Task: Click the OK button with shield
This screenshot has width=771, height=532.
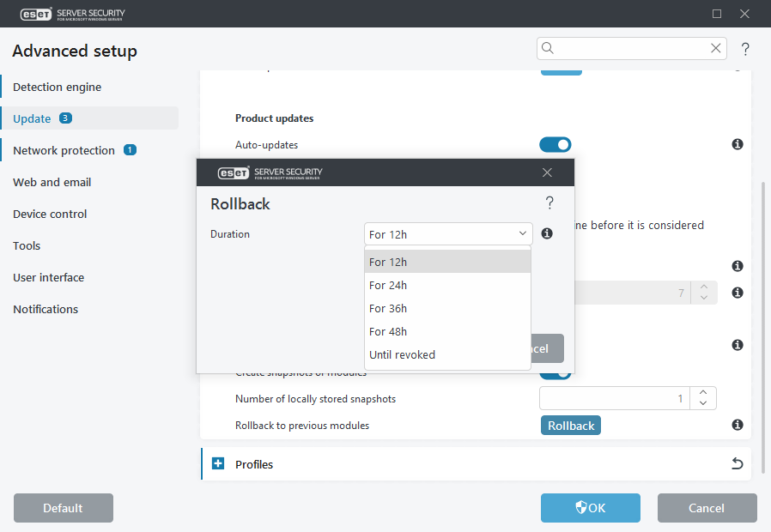Action: (x=590, y=508)
